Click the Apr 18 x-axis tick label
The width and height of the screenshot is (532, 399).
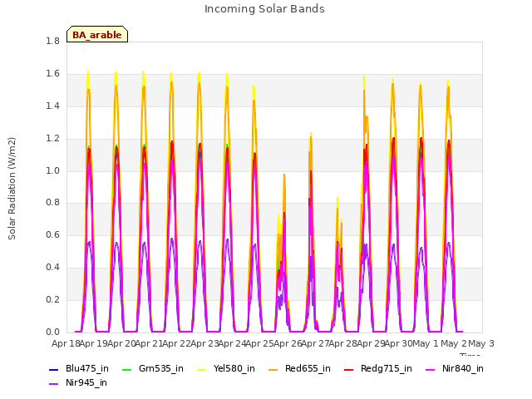pos(66,343)
